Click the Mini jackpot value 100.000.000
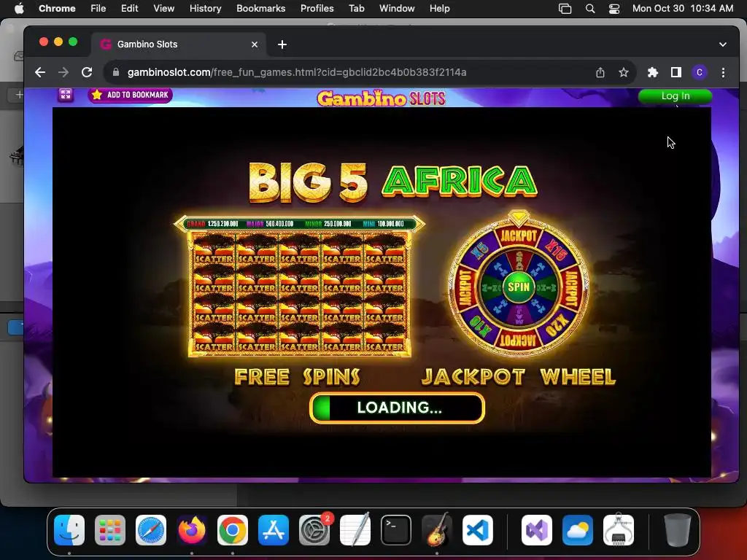The width and height of the screenshot is (747, 560). pyautogui.click(x=390, y=224)
